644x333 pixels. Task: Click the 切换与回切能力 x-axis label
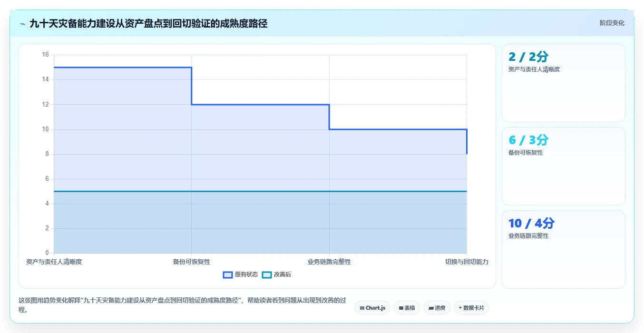pos(467,262)
